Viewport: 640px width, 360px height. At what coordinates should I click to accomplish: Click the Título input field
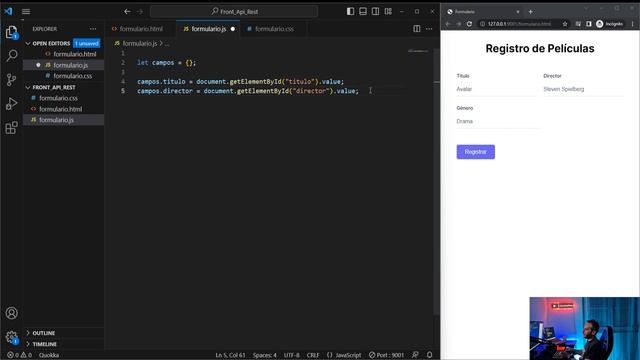point(496,89)
